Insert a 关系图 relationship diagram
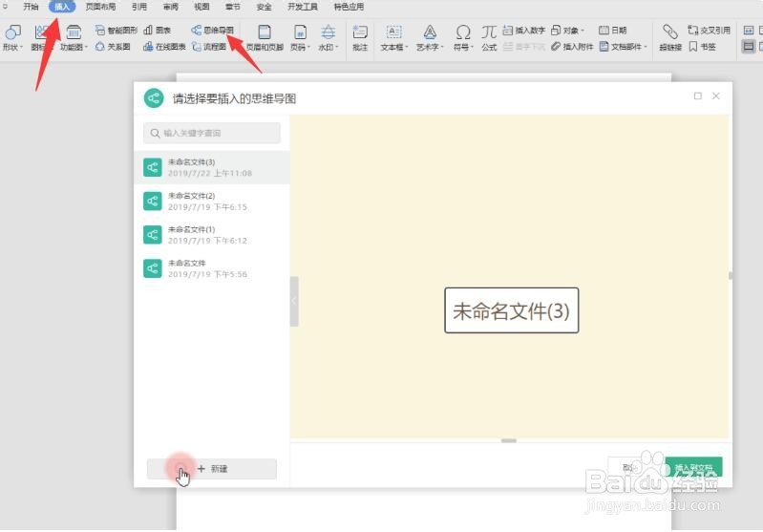The width and height of the screenshot is (763, 532). tap(113, 47)
